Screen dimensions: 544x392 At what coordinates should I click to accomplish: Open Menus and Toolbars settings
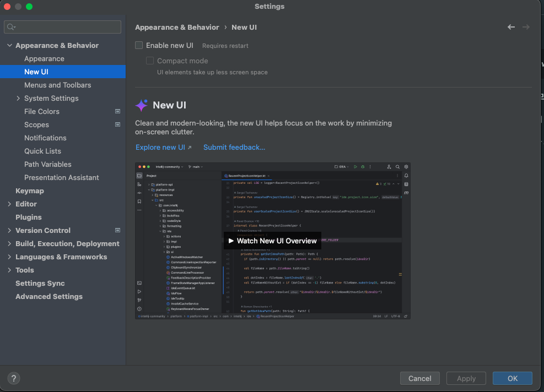point(57,85)
